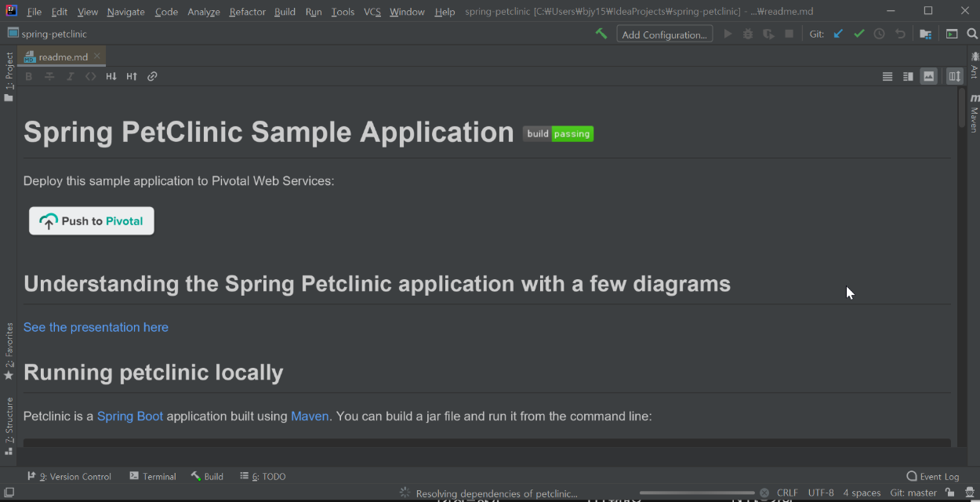The image size is (980, 502).
Task: Cancel the resolving dependencies process
Action: pos(764,493)
